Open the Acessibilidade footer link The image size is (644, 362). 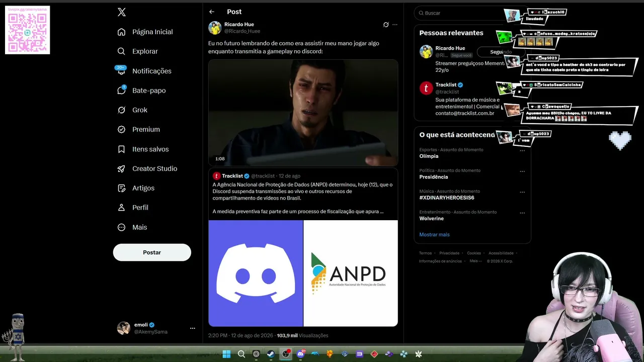tap(501, 253)
